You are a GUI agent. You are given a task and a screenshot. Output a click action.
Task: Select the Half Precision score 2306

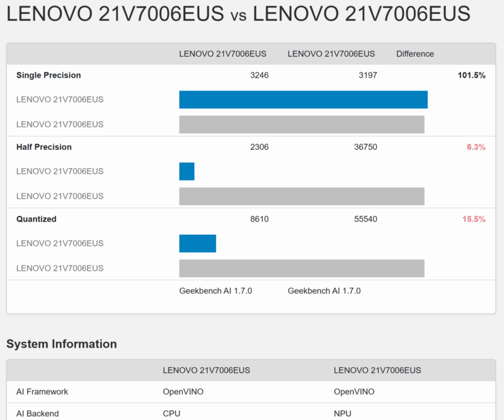click(260, 147)
